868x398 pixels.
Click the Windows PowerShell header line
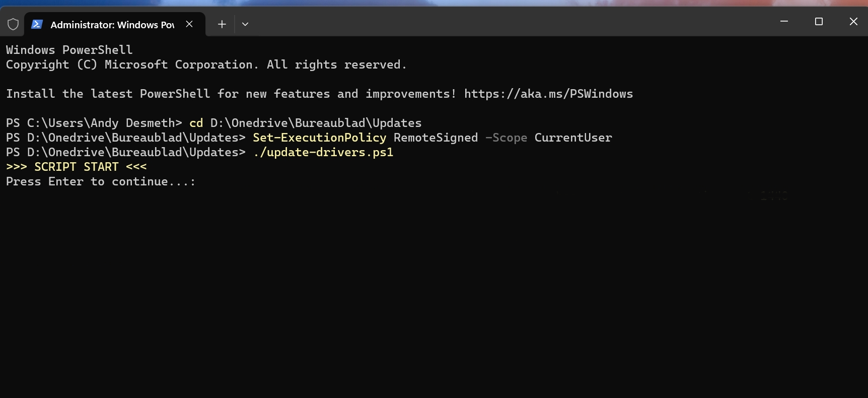click(x=69, y=50)
